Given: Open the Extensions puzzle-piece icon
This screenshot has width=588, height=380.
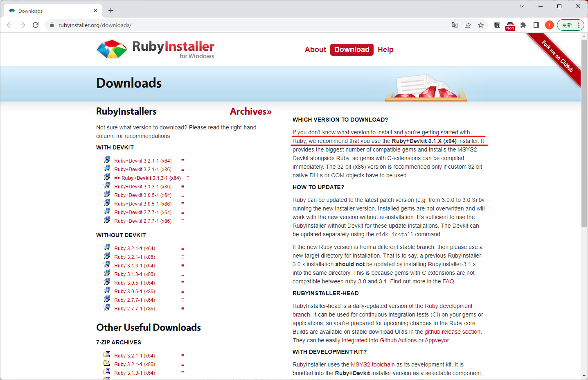Looking at the screenshot, I should tap(523, 25).
